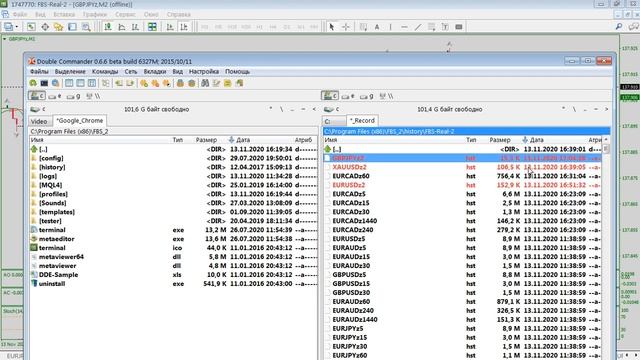Select drive c button in left panel
Image resolution: width=640 pixels, height=360 pixels.
37,96
